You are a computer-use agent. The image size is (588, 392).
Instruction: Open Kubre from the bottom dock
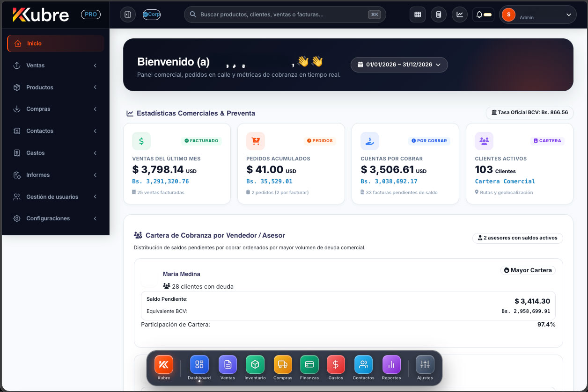[x=164, y=365]
